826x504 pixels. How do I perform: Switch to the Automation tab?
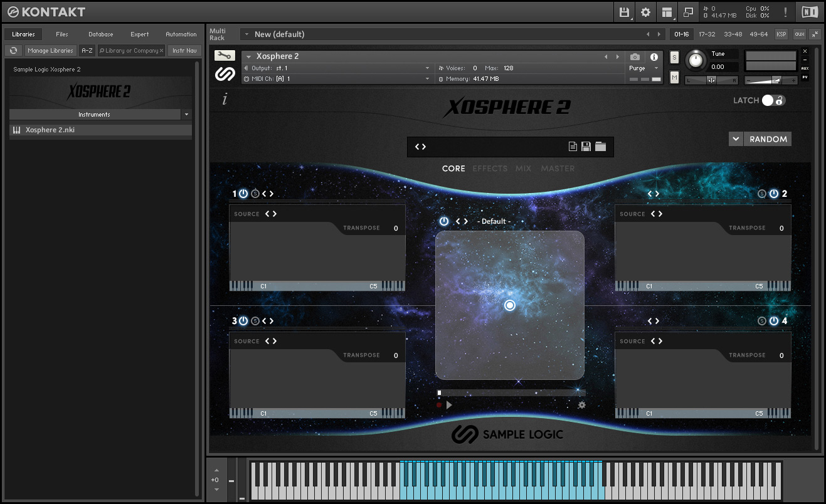pyautogui.click(x=181, y=34)
